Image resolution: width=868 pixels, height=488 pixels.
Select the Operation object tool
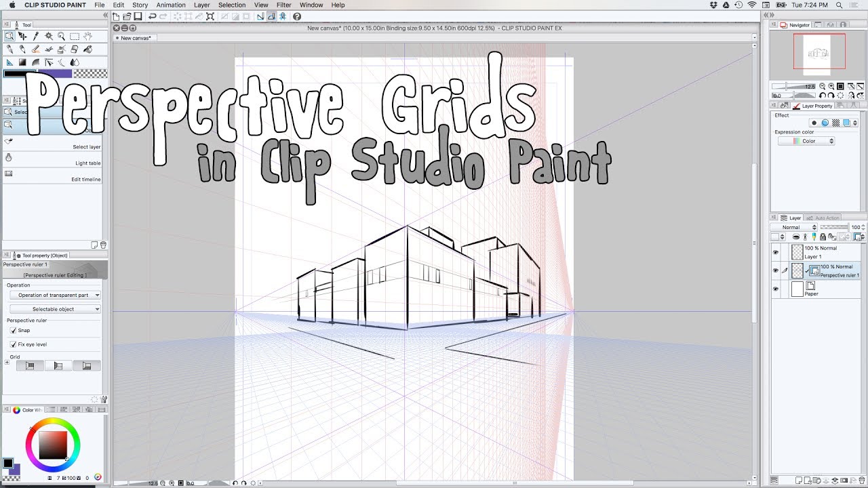[x=9, y=36]
